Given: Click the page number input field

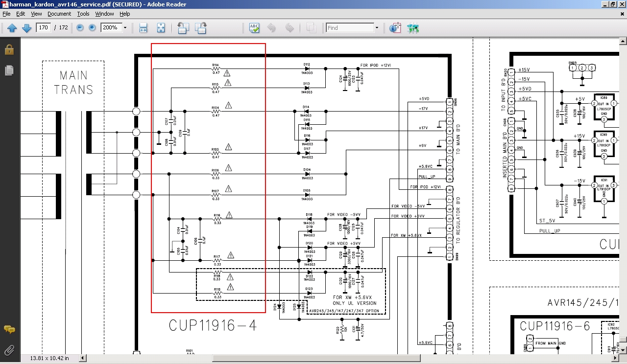Looking at the screenshot, I should click(x=44, y=28).
